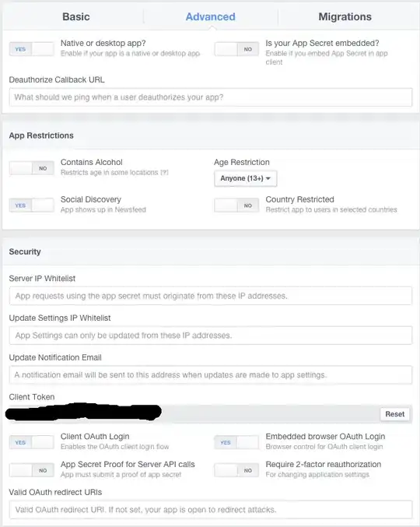Open the Age Restriction dropdown
This screenshot has width=420, height=527.
pyautogui.click(x=246, y=178)
